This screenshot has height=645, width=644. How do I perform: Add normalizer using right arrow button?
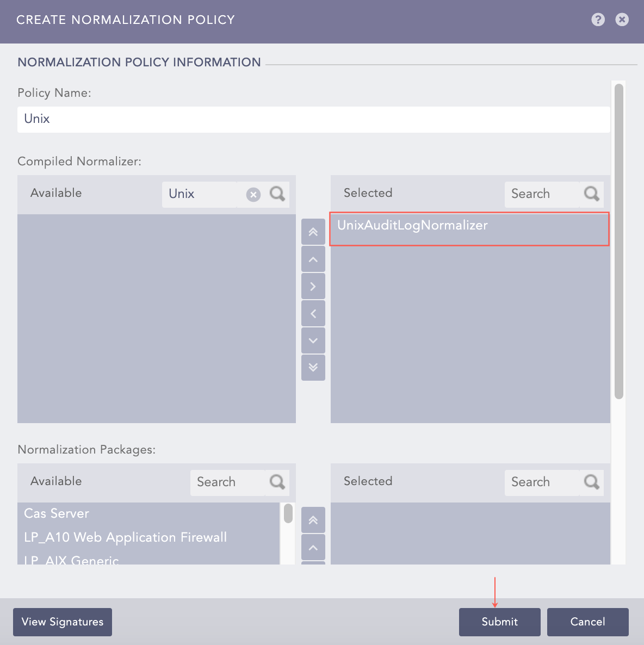313,287
